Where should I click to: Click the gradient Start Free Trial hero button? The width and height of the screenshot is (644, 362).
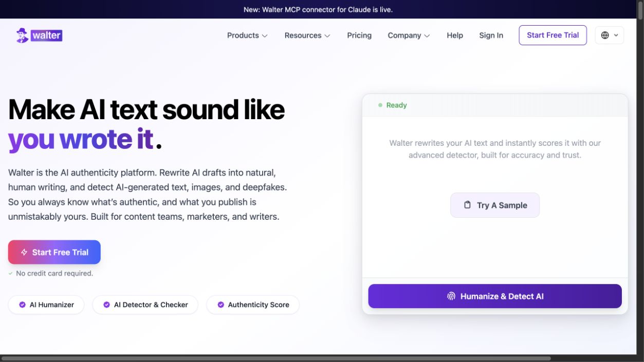54,252
